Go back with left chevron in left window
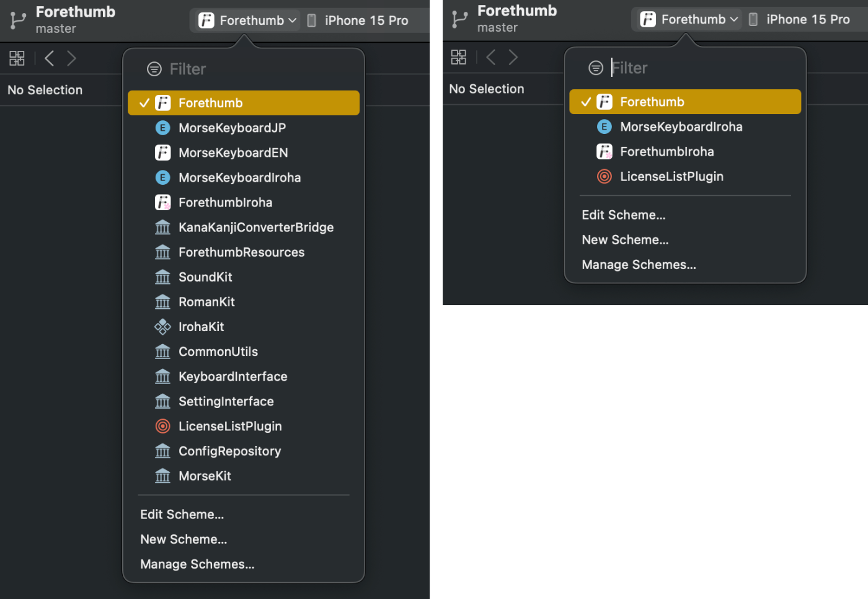The width and height of the screenshot is (868, 599). click(49, 58)
